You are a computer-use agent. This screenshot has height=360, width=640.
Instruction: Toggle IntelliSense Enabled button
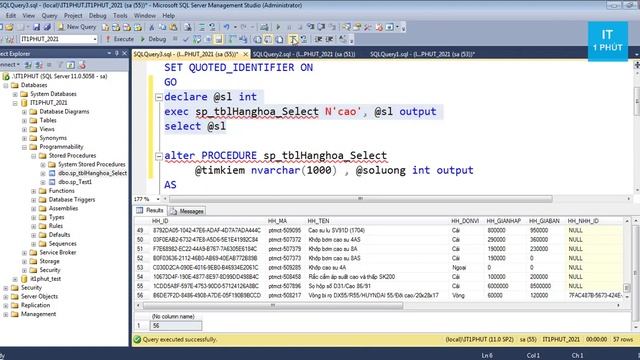(218, 39)
